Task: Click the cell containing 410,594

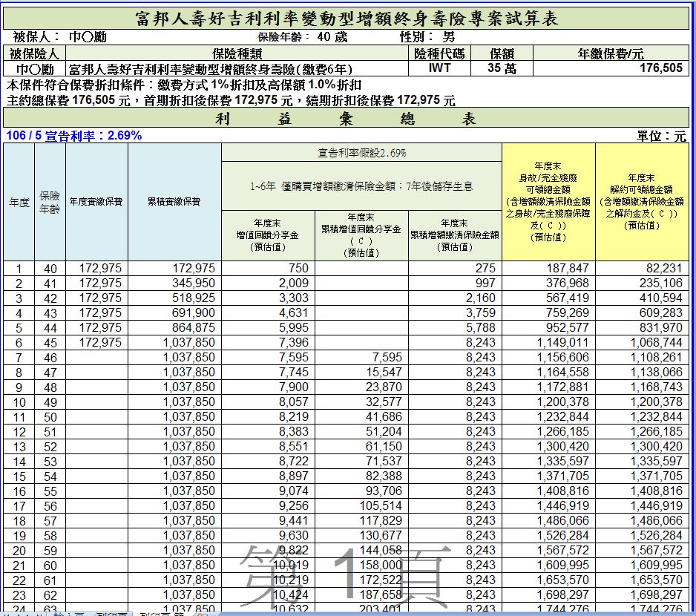Action: coord(642,298)
